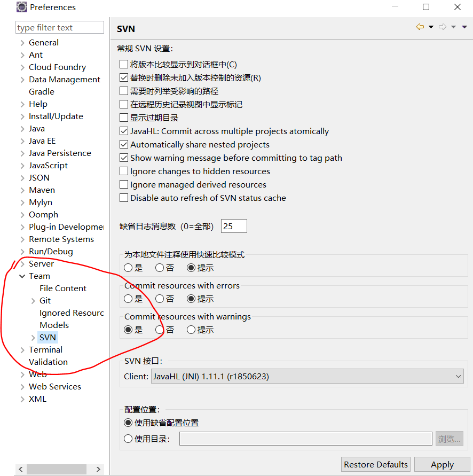The image size is (473, 476).
Task: Uncheck 替换时删除未加入版本控制的资源 checkbox
Action: point(124,77)
